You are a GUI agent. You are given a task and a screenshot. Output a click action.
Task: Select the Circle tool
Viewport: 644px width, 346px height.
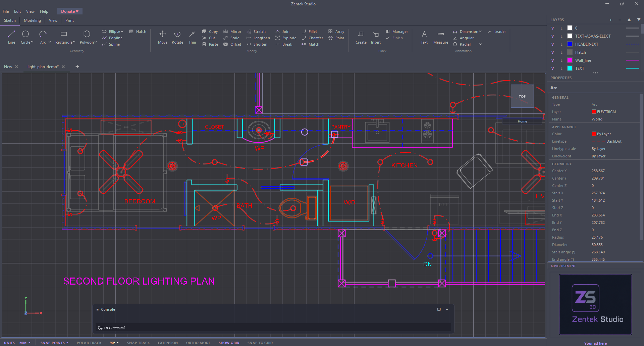(x=25, y=37)
